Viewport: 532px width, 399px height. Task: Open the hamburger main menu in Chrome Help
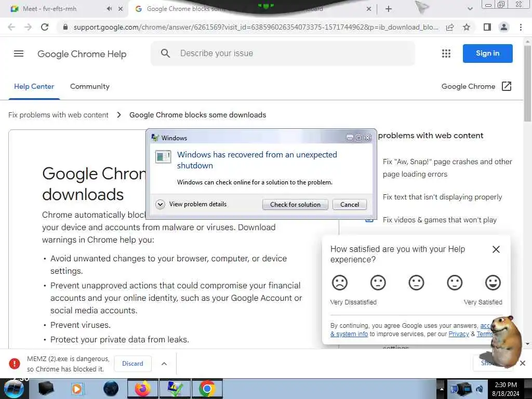(x=19, y=54)
